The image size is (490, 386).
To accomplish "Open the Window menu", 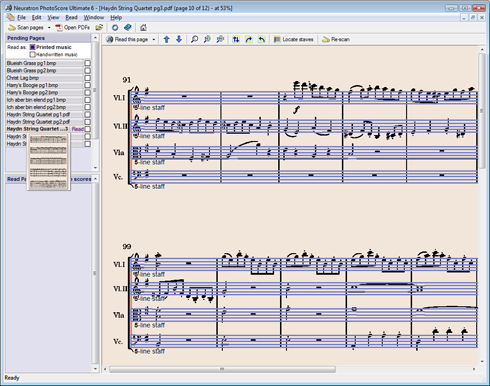I will point(94,17).
